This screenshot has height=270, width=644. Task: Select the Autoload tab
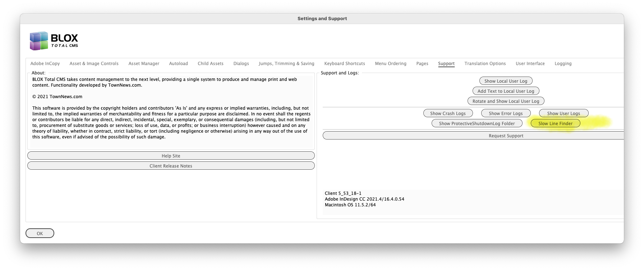point(179,64)
